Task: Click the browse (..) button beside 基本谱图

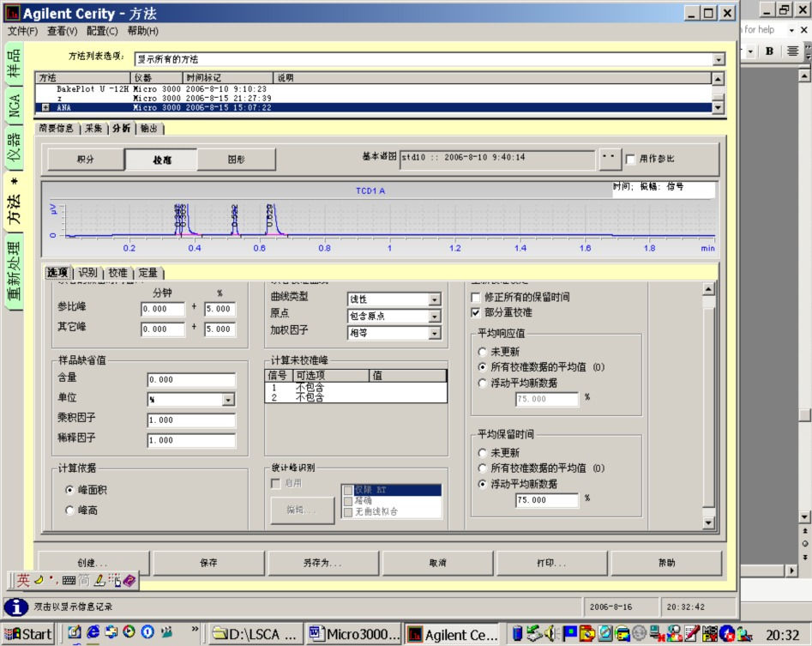Action: coord(610,158)
